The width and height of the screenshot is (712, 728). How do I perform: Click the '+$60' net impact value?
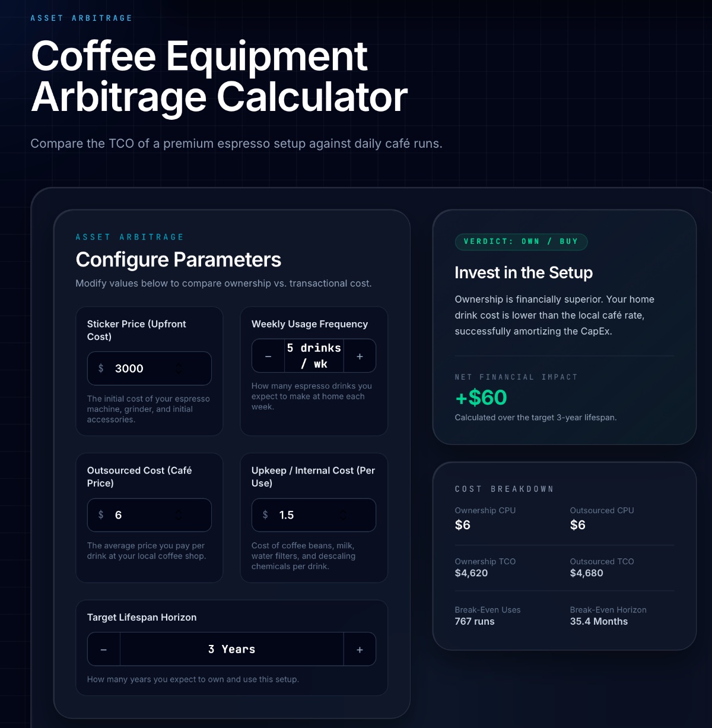tap(481, 397)
